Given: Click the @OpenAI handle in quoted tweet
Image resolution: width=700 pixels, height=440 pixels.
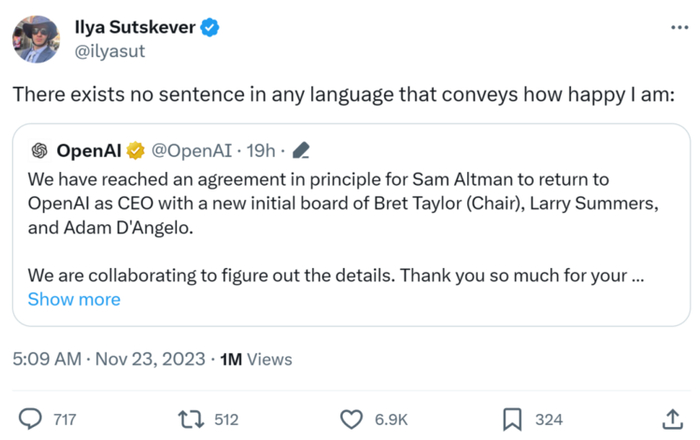Looking at the screenshot, I should [x=193, y=151].
